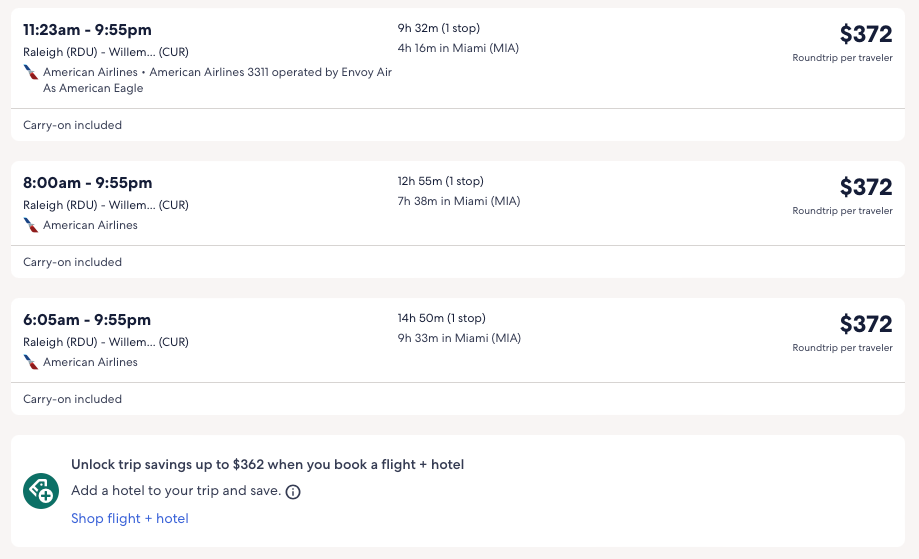Click Carry-on included under the 8:00am flight
This screenshot has height=559, width=919.
point(72,262)
